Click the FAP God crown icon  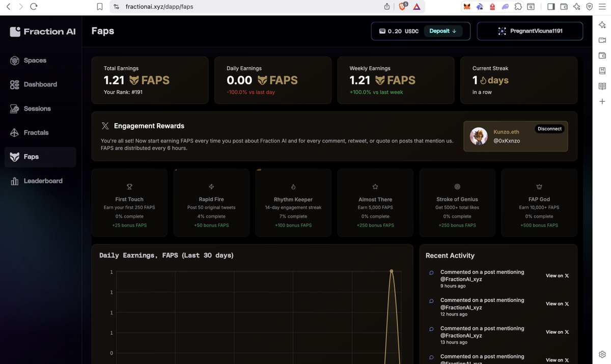click(x=539, y=187)
